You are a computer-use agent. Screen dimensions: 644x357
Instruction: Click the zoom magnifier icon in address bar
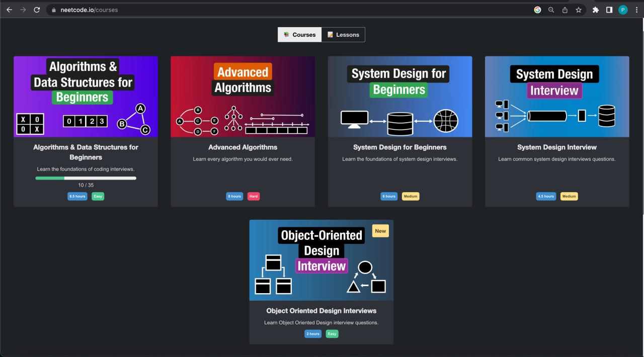(551, 10)
